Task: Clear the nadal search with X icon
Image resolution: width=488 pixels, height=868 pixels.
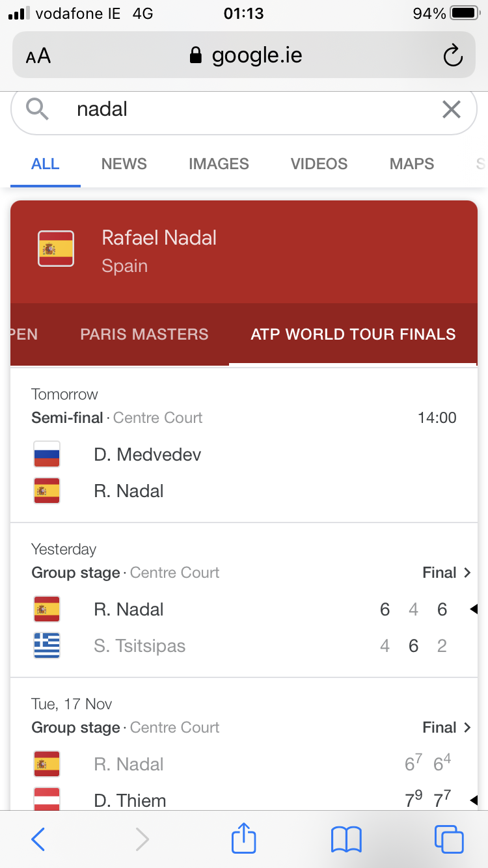Action: (452, 109)
